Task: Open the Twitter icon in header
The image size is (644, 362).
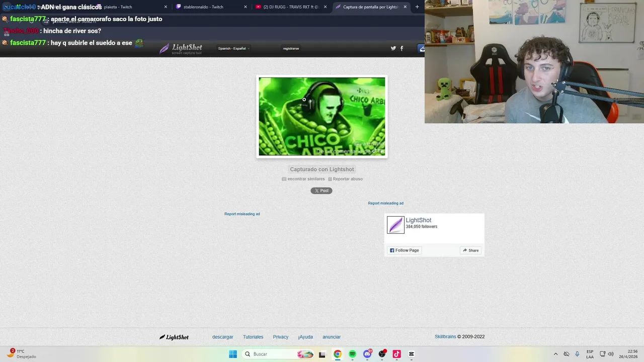Action: [x=393, y=48]
